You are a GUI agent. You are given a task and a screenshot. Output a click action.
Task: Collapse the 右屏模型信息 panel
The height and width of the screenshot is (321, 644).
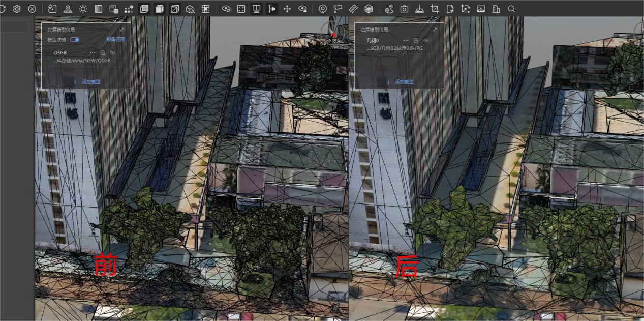tap(435, 30)
